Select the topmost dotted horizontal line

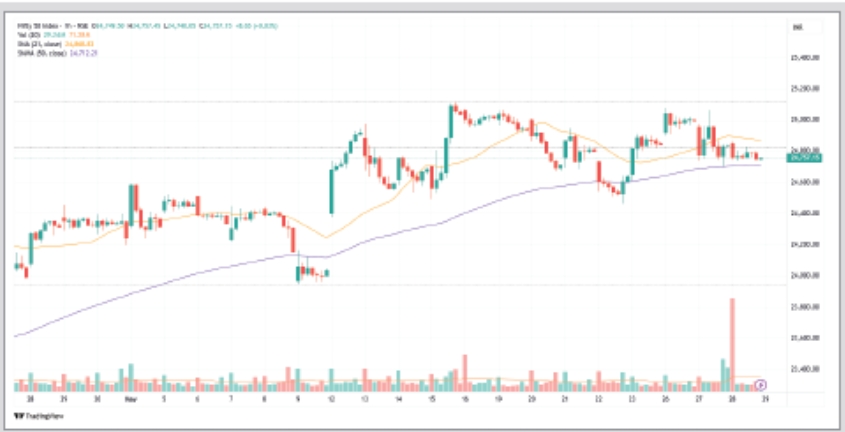pos(400,102)
